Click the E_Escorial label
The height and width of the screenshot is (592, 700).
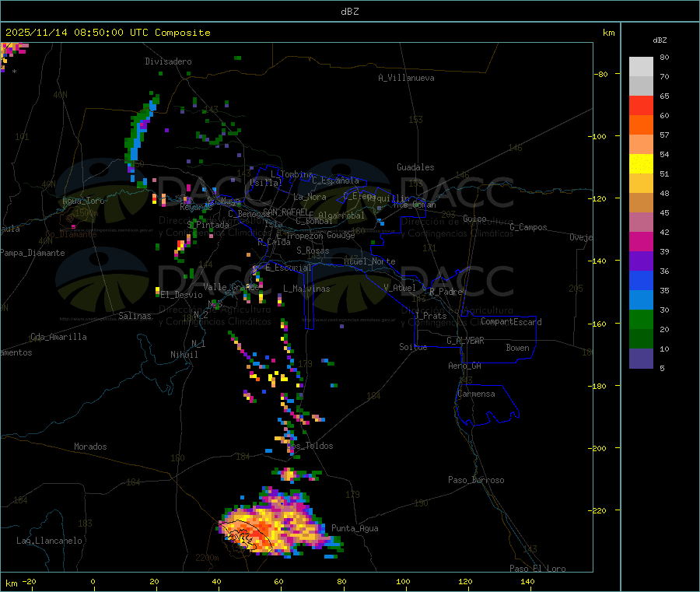point(289,268)
